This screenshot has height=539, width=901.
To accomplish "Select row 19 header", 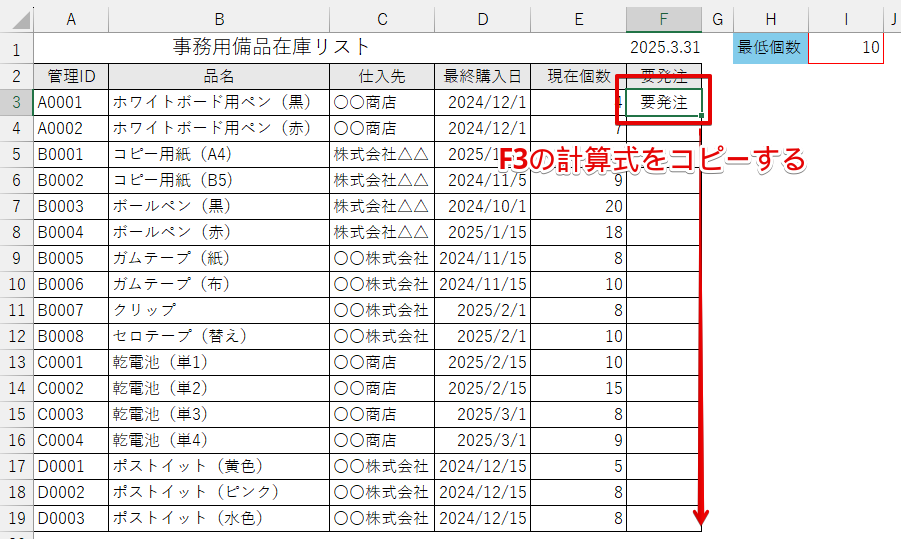I will point(16,518).
